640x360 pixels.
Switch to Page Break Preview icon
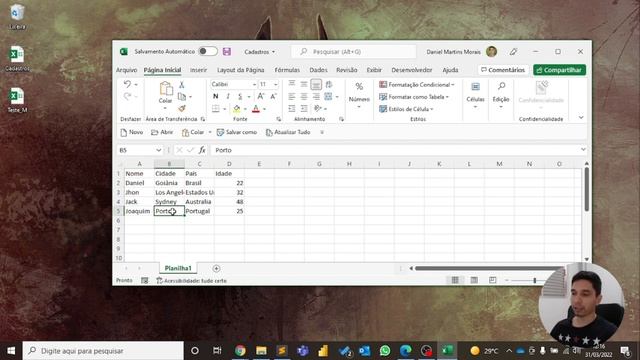[x=493, y=280]
